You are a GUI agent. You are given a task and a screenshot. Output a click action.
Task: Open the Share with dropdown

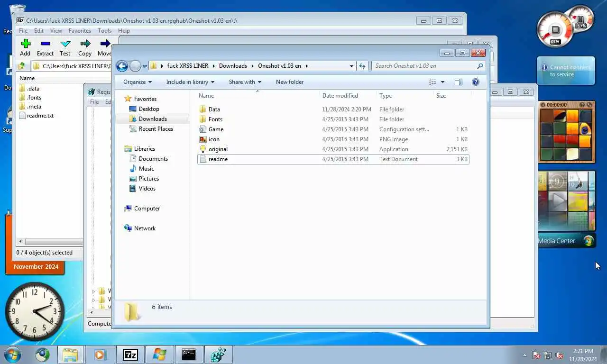click(x=245, y=82)
